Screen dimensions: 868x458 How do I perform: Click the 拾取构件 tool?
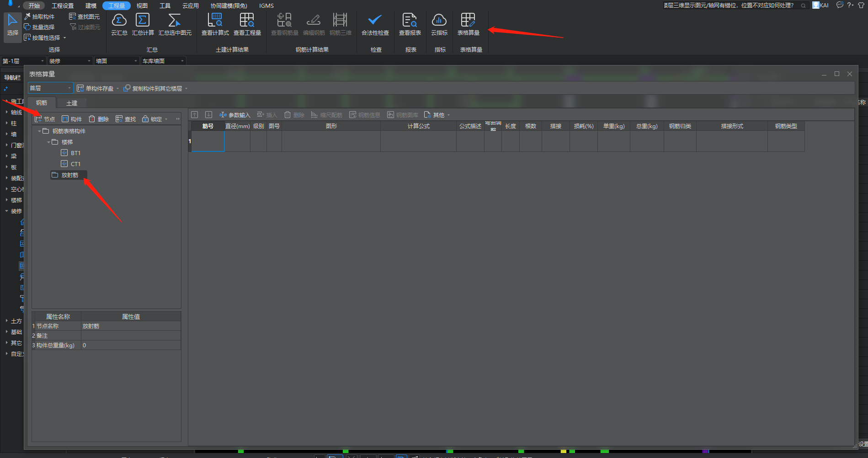(x=39, y=16)
